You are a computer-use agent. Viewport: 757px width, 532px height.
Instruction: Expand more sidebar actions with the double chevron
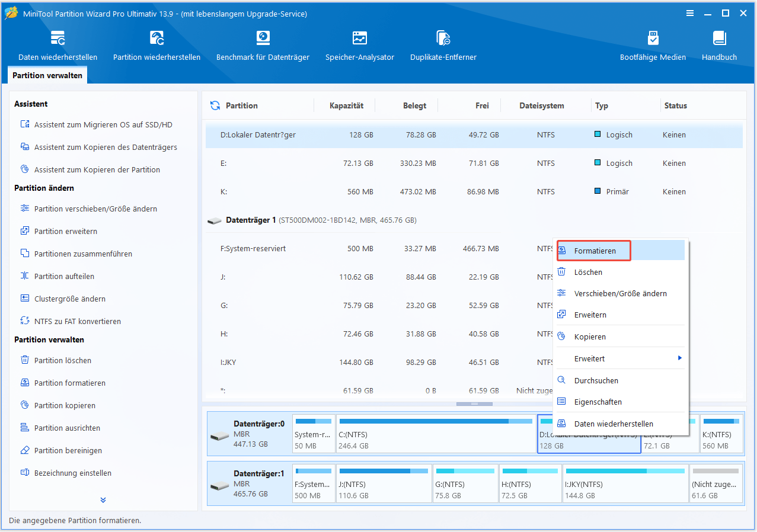[103, 500]
